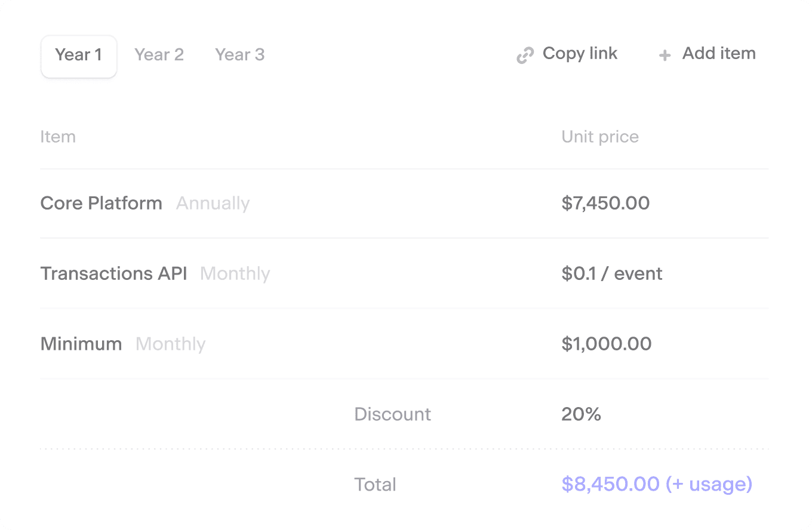Edit the $7,450.00 unit price
This screenshot has height=530, width=812.
(605, 203)
